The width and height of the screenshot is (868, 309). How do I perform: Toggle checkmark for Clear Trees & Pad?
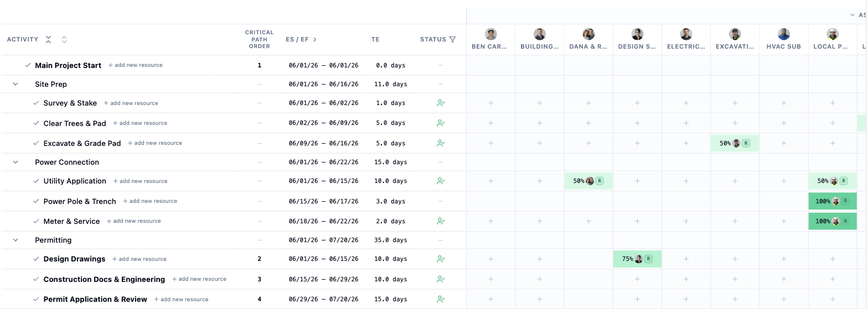[x=36, y=123]
